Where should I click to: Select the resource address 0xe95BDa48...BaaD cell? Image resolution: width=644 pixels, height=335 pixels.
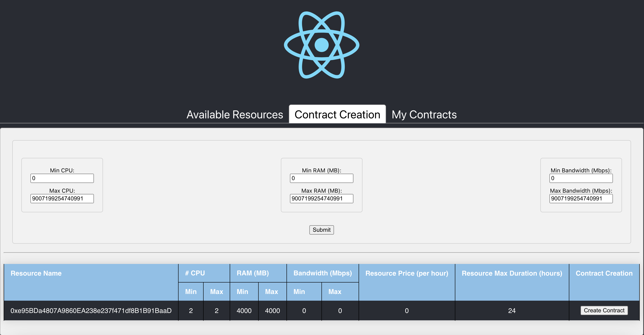[x=91, y=311]
